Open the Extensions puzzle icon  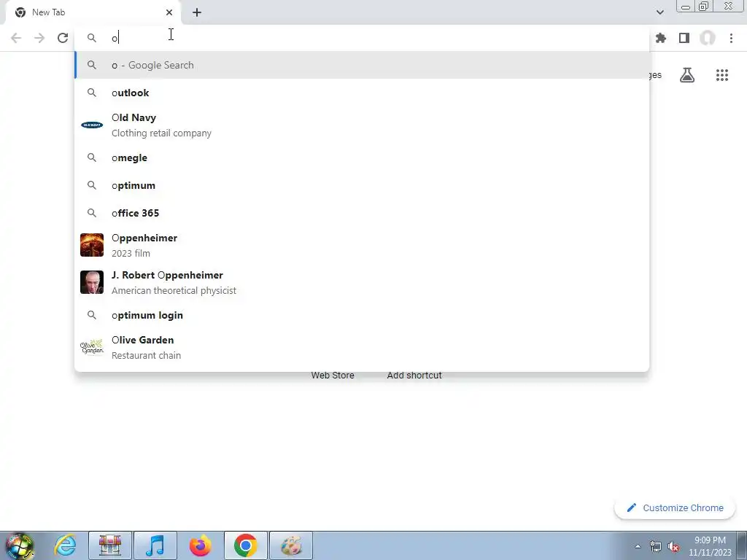pos(661,38)
